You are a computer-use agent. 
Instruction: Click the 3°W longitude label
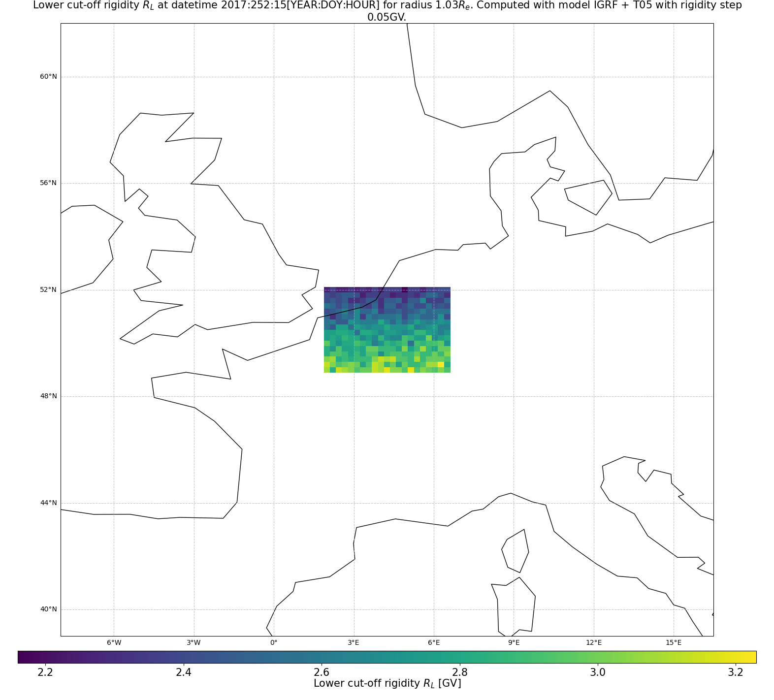point(193,642)
